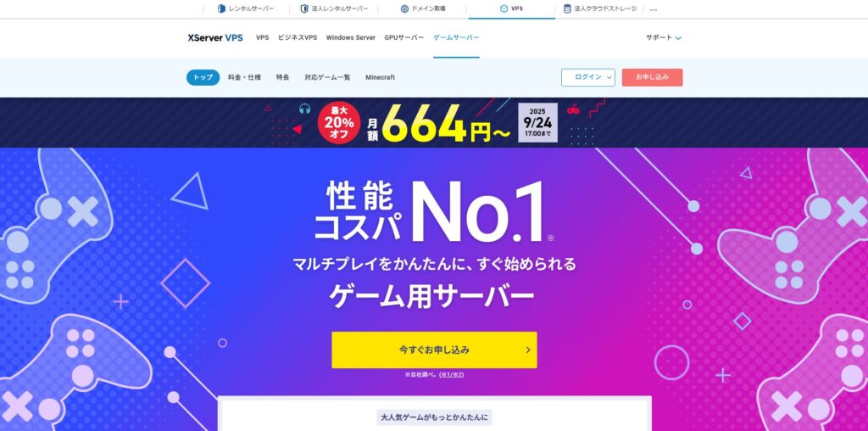Image resolution: width=868 pixels, height=431 pixels.
Task: Click the 法人クラウドストレージ database icon
Action: point(567,8)
